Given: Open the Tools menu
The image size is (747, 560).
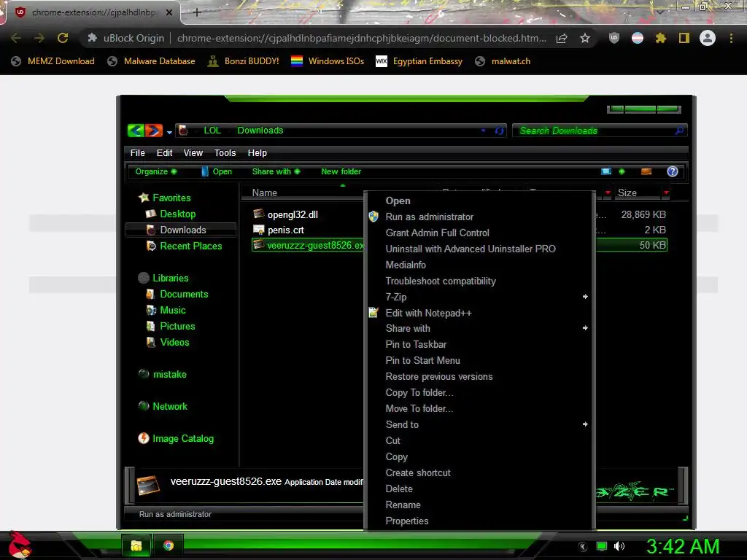Looking at the screenshot, I should click(225, 153).
